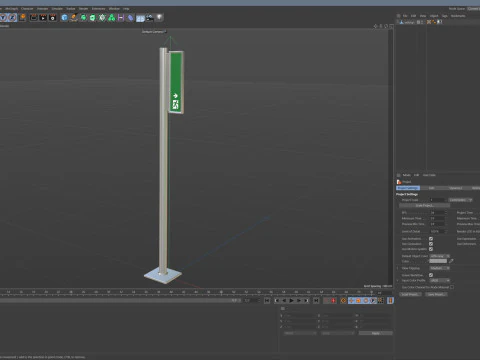Image resolution: width=480 pixels, height=360 pixels.
Task: Click the Subdivision Surface generator icon
Action: [83, 17]
